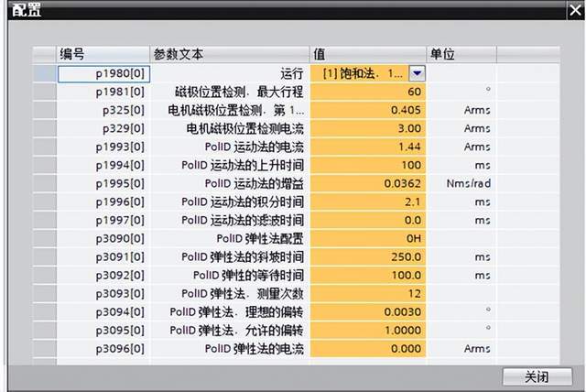The height and width of the screenshot is (392, 586).
Task: Edit p3096 value 0.000
Action: click(368, 348)
